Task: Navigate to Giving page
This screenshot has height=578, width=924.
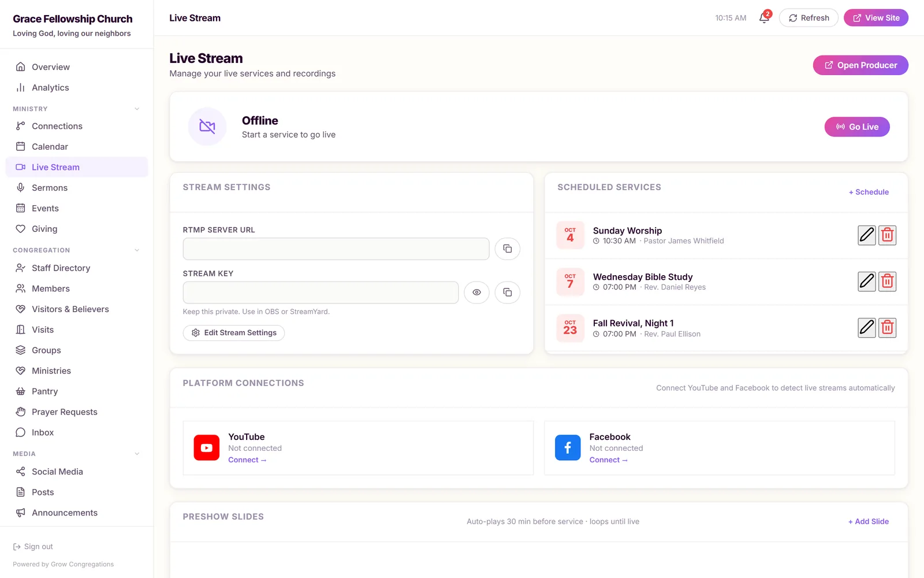Action: click(x=77, y=229)
